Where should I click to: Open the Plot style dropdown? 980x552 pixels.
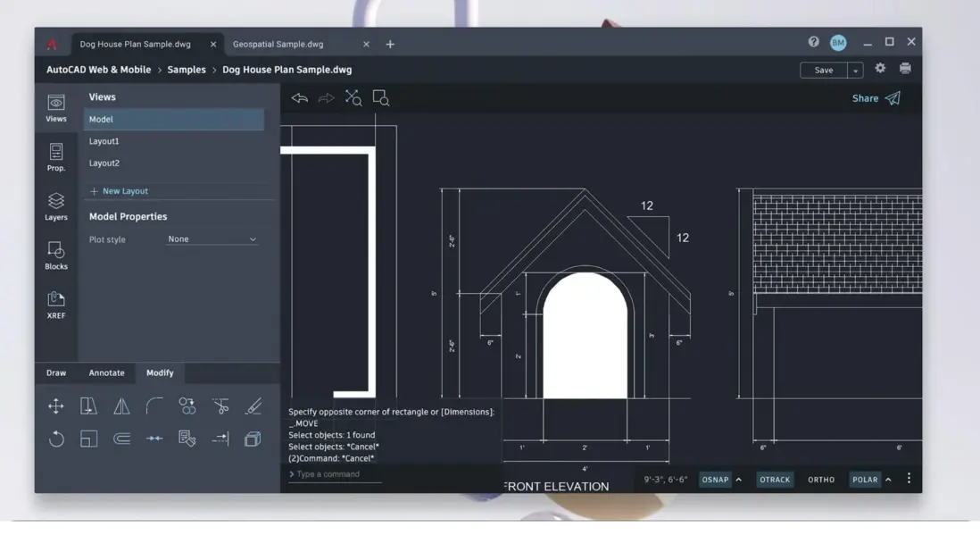point(212,239)
